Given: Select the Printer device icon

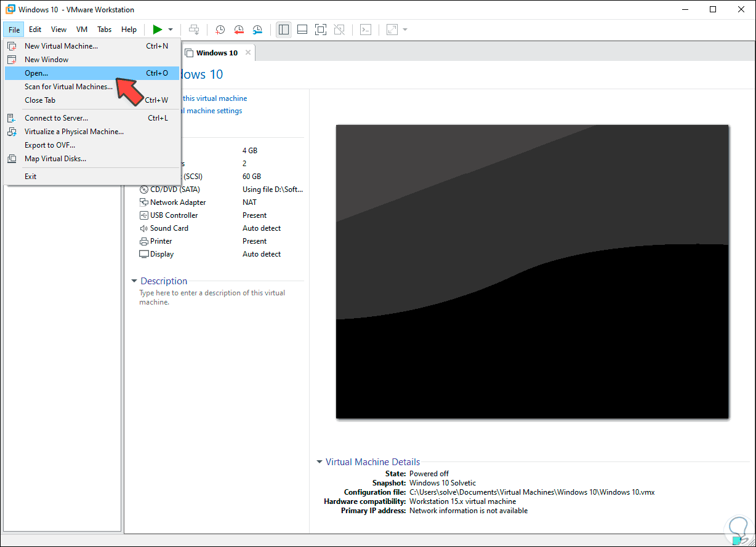Looking at the screenshot, I should [x=144, y=241].
